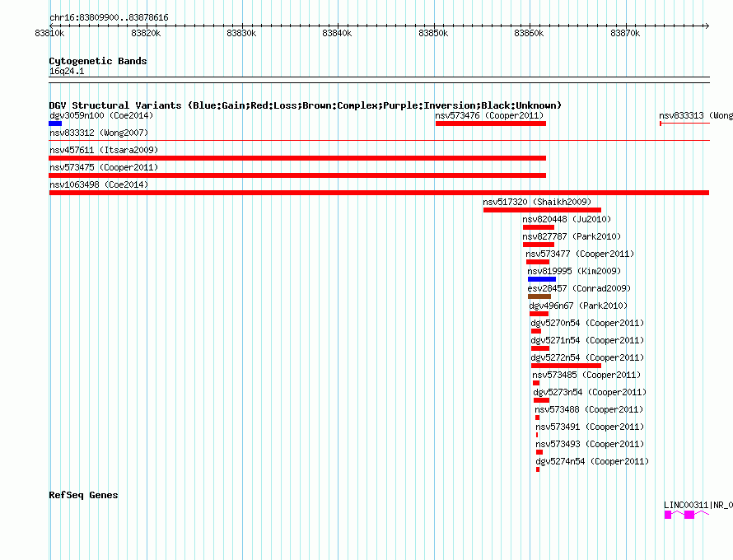Open nsv1063498 (Coe2014) variant label
733x560 pixels.
(99, 184)
